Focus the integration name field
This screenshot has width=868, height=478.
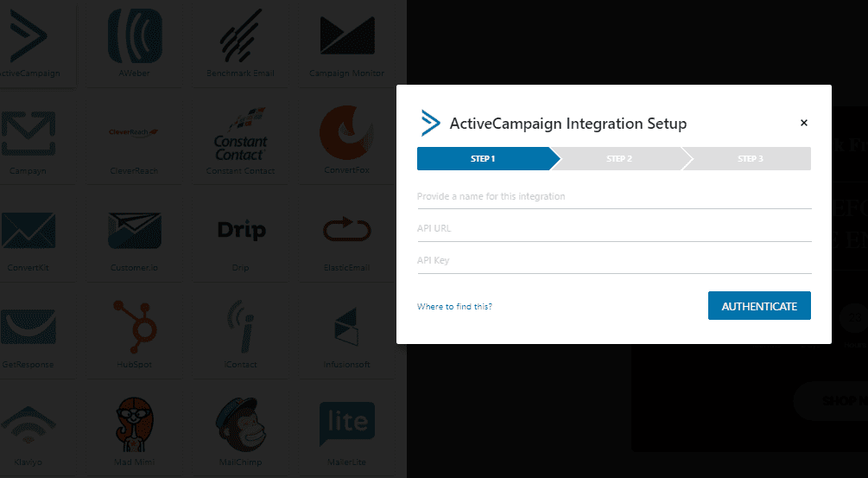(614, 197)
